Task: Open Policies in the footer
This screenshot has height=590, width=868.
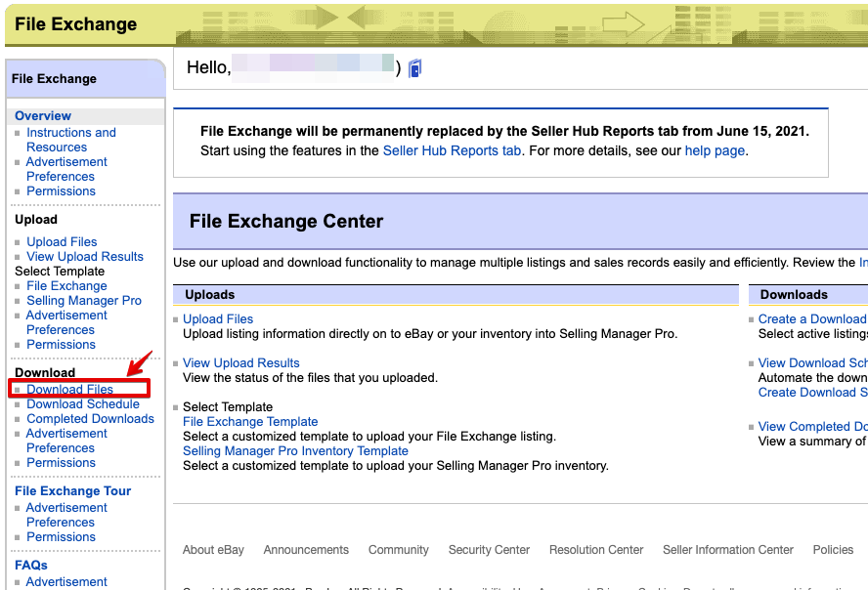Action: [x=833, y=550]
